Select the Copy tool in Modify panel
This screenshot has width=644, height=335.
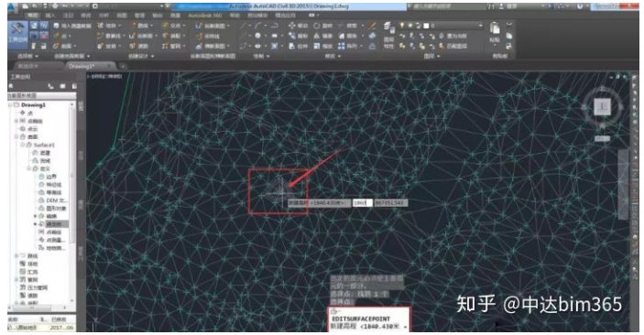click(x=298, y=36)
